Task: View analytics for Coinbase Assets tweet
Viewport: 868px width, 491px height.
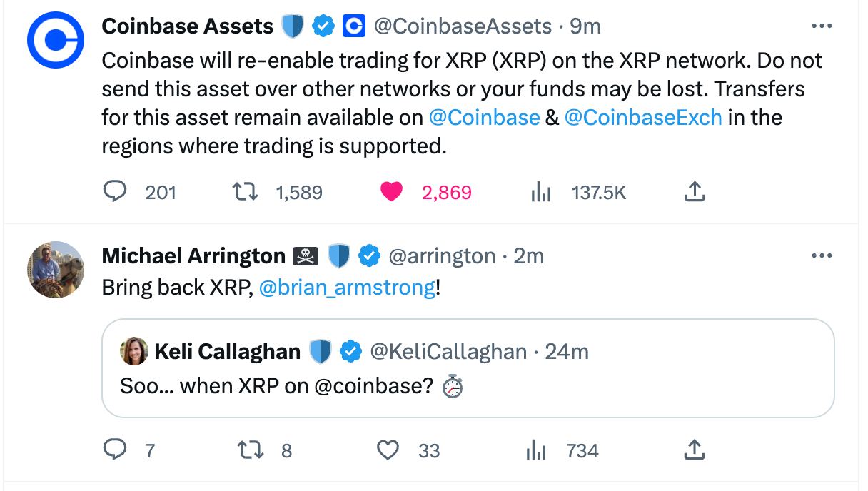Action: click(541, 191)
